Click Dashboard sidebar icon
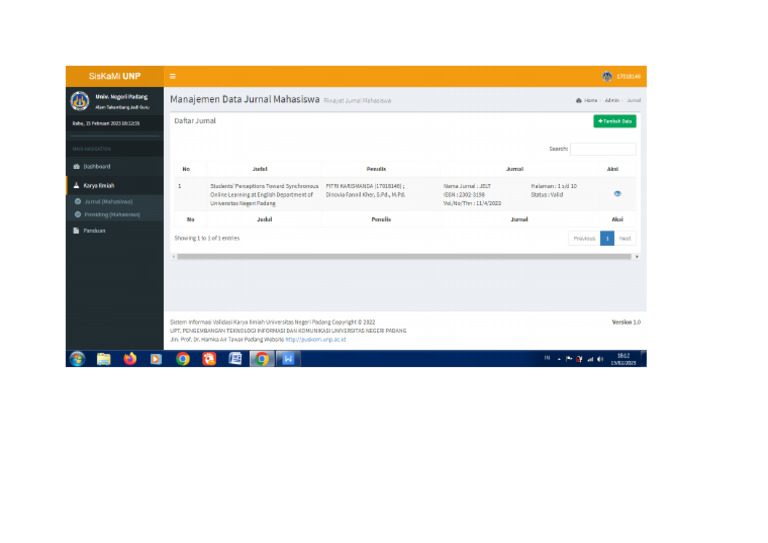Viewport: 768px width, 543px height. (76, 166)
